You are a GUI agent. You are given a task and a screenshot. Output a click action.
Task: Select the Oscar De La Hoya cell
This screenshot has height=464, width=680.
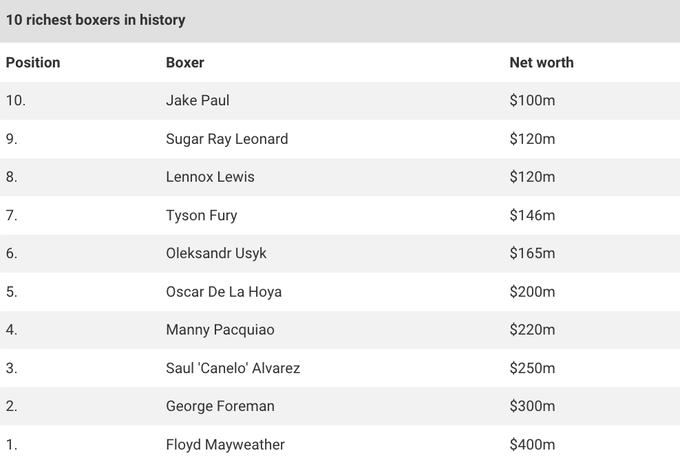tap(223, 292)
